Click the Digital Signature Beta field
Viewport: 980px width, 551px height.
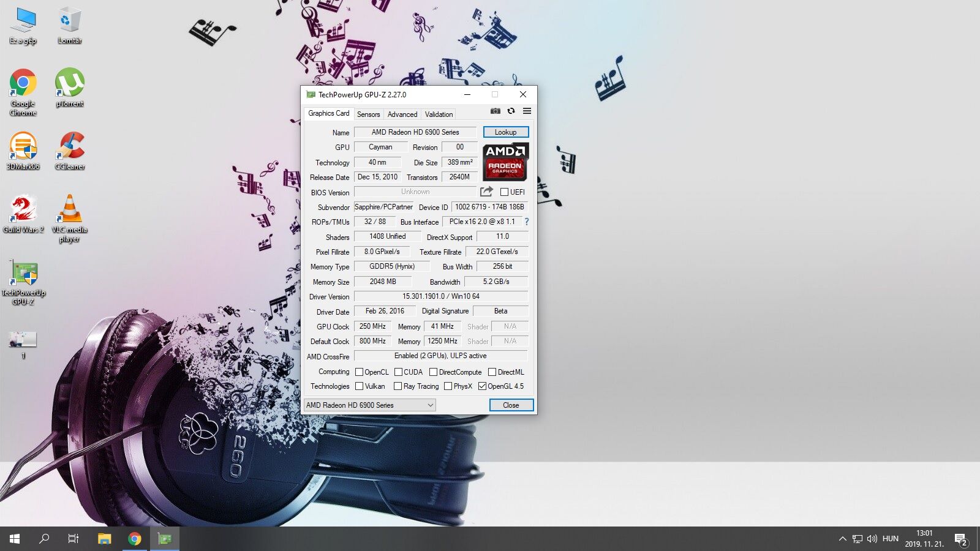coord(500,311)
